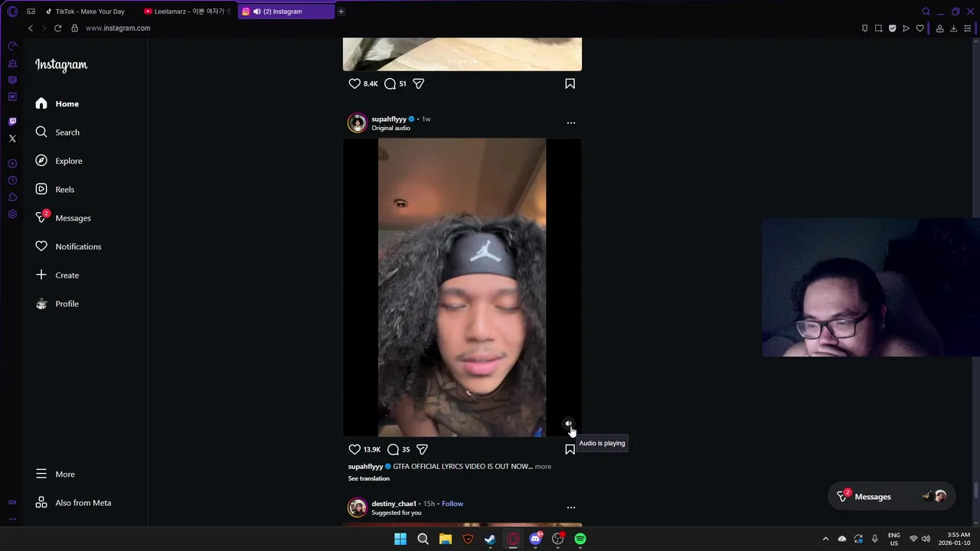Toggle play on the supahflyyy video
The height and width of the screenshot is (551, 980).
[462, 287]
